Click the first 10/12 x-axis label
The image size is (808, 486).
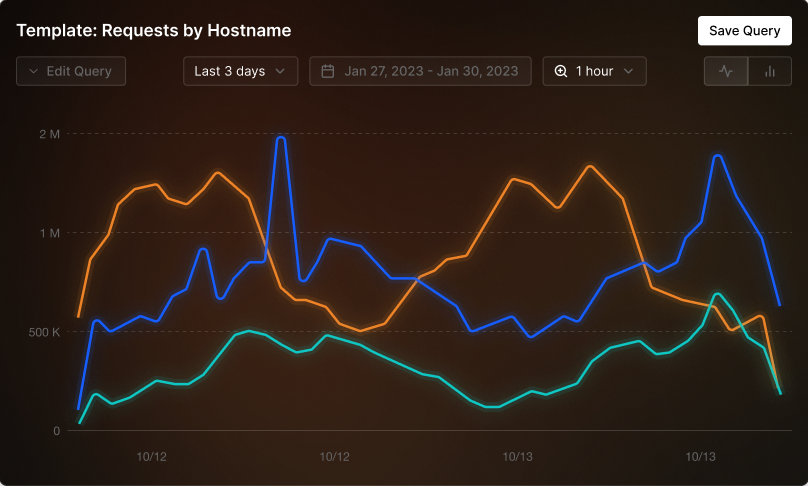pyautogui.click(x=152, y=457)
